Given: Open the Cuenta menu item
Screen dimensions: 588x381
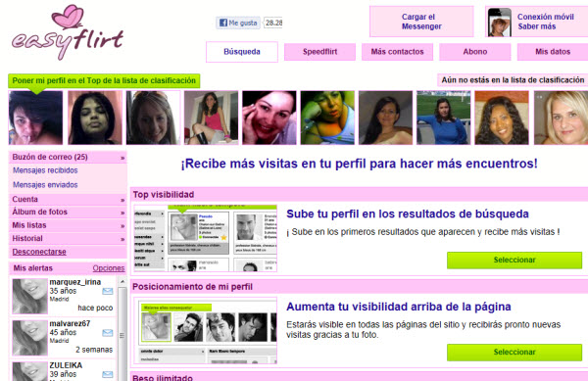Looking at the screenshot, I should pyautogui.click(x=68, y=199).
